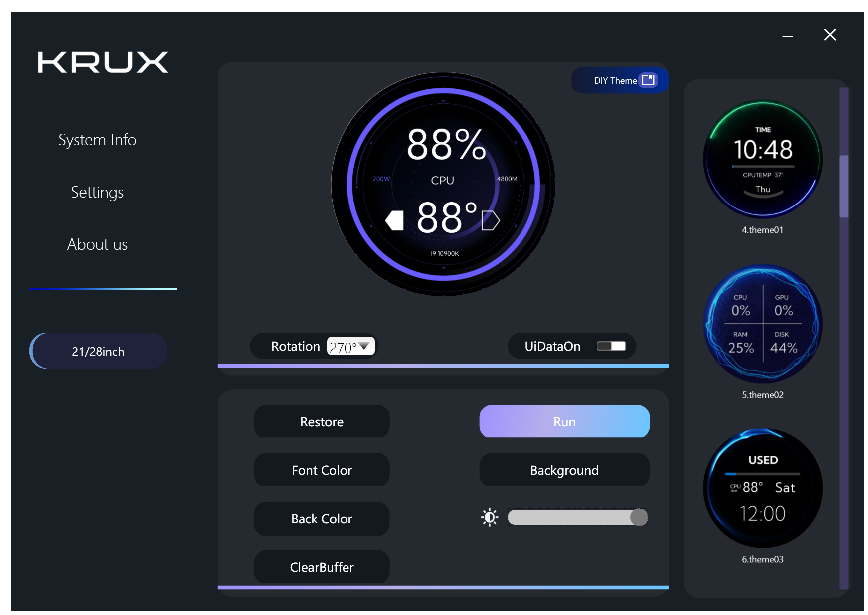Click the right arrow on the CPU dial
This screenshot has width=868, height=615.
coord(490,220)
